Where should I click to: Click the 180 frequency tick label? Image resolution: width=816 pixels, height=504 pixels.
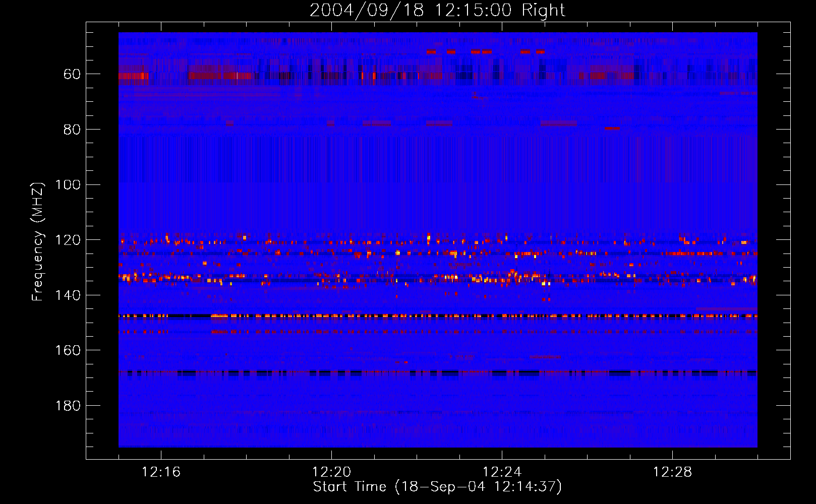click(x=68, y=406)
